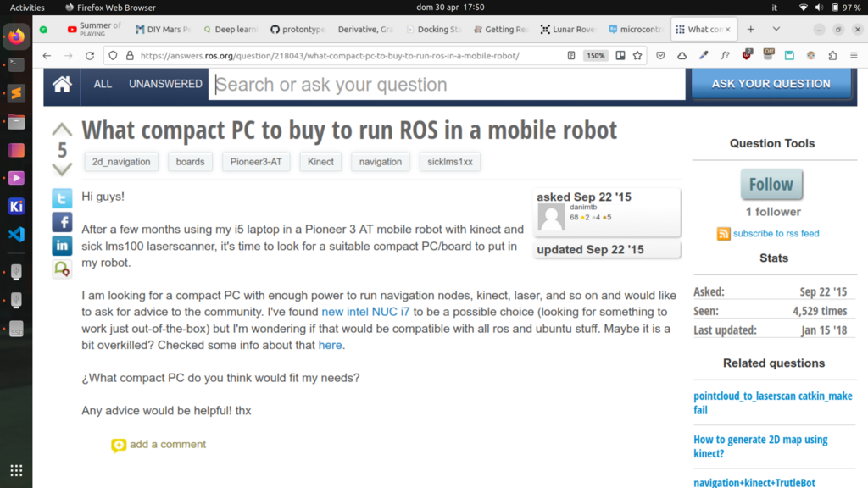
Task: Share the question on Twitter
Action: click(x=62, y=199)
